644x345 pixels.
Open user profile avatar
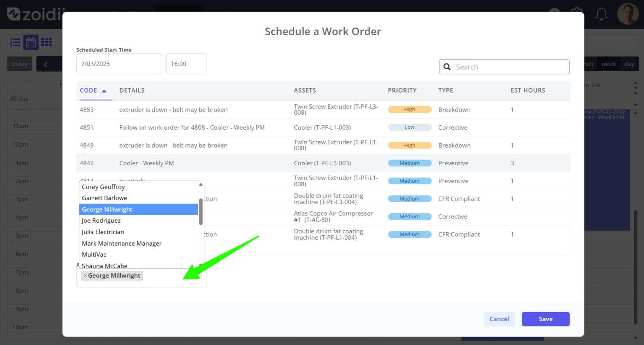click(x=628, y=14)
